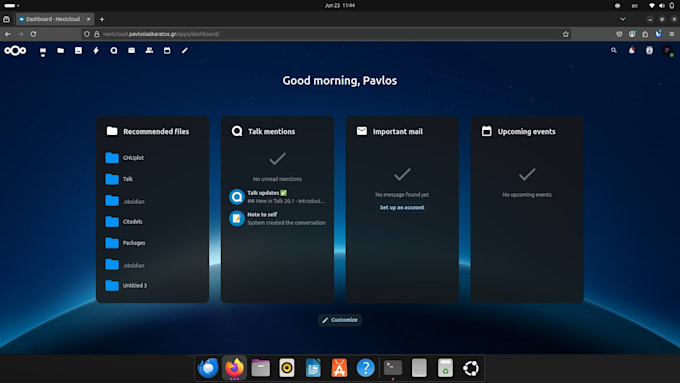Open the Firefox extensions puzzle icon
The height and width of the screenshot is (383, 680).
click(645, 34)
